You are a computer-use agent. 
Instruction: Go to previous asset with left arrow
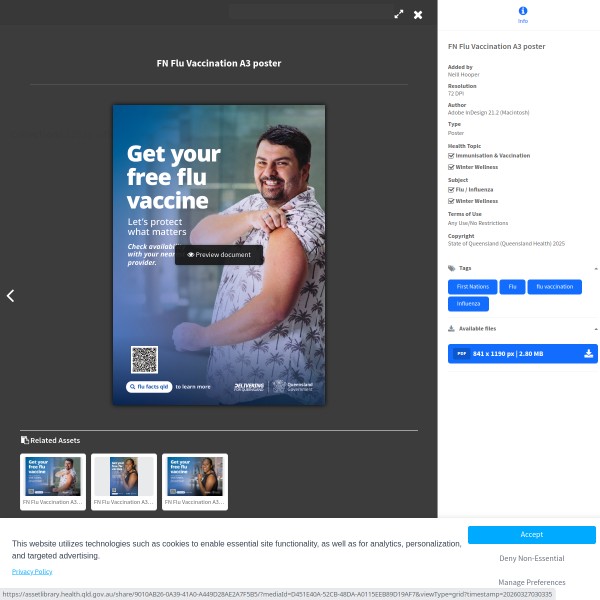point(10,296)
